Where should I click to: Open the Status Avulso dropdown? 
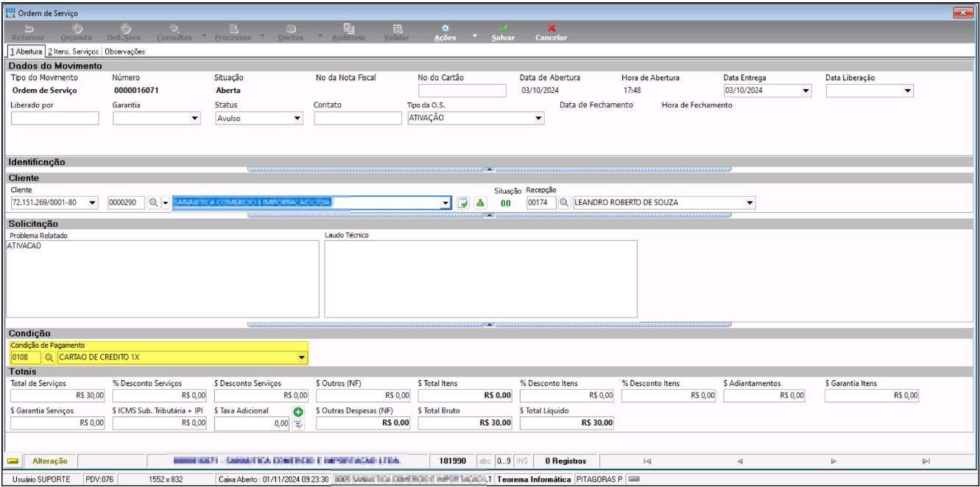coord(297,118)
